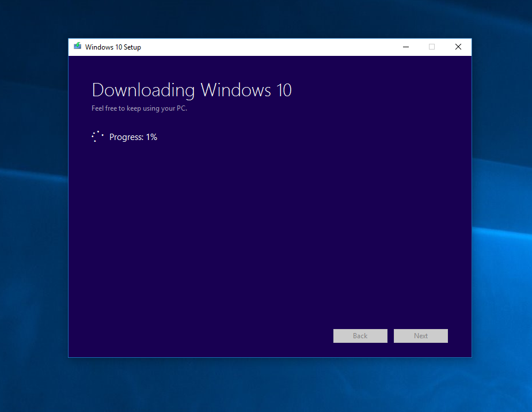Image resolution: width=532 pixels, height=412 pixels.
Task: Click the spinning dots loading indicator
Action: tap(97, 137)
